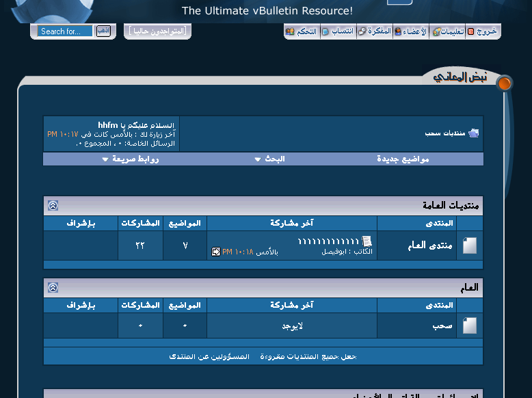
Task: Click the post document icon beside last post title
Action: [x=367, y=241]
